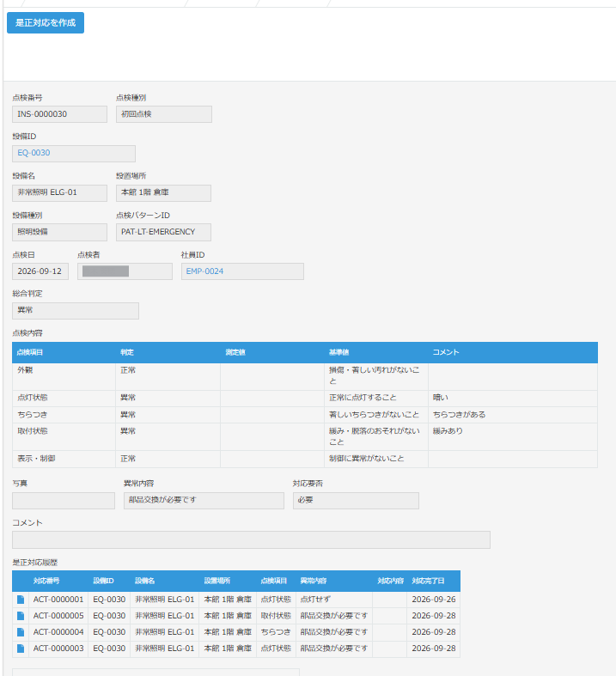Screen dimensions: 616x676
Task: Click the 基準値 column header
Action: point(376,352)
